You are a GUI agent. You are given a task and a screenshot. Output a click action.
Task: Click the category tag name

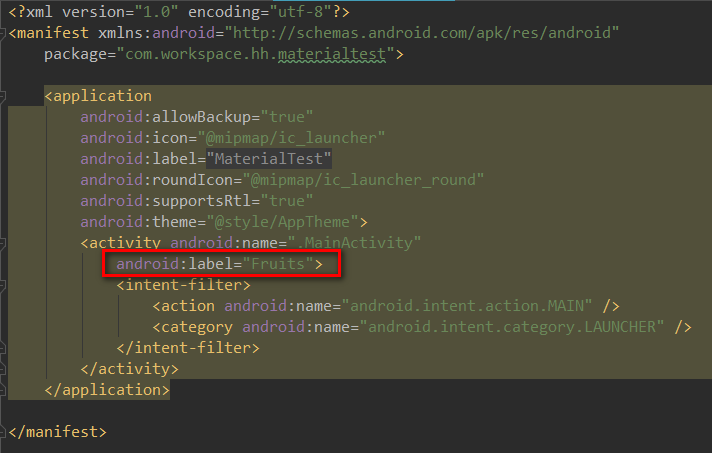197,327
